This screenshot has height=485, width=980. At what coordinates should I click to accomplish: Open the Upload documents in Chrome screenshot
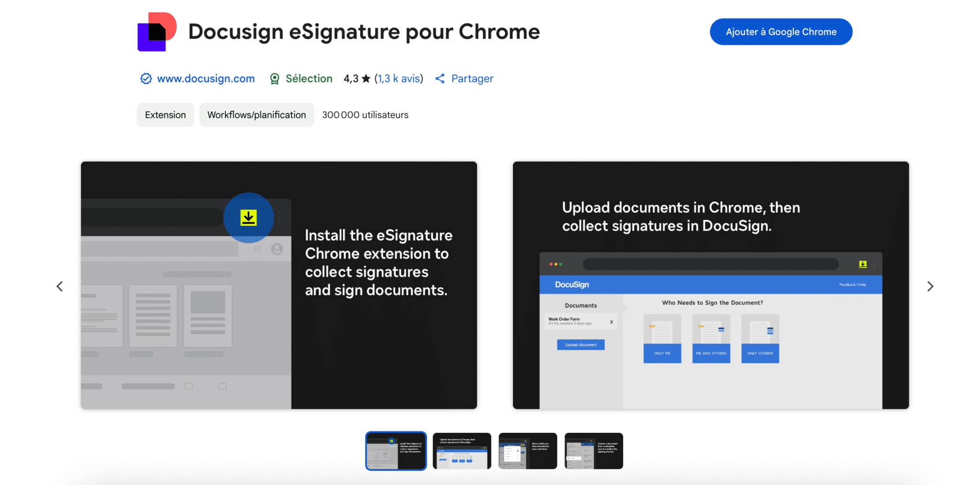coord(711,285)
